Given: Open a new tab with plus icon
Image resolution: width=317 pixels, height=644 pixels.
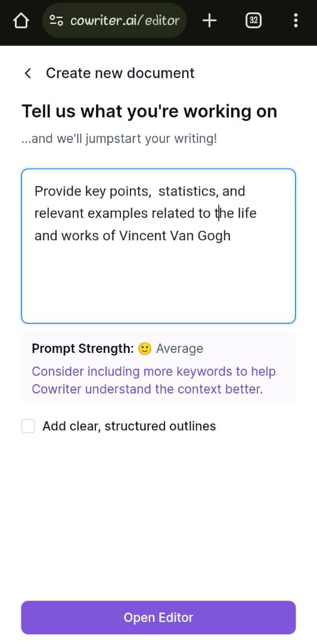Looking at the screenshot, I should 209,20.
